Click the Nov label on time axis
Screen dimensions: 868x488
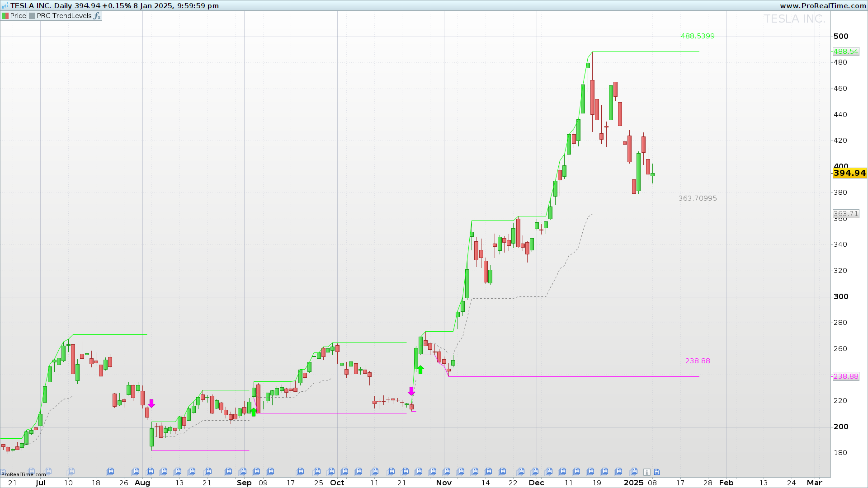(x=444, y=483)
